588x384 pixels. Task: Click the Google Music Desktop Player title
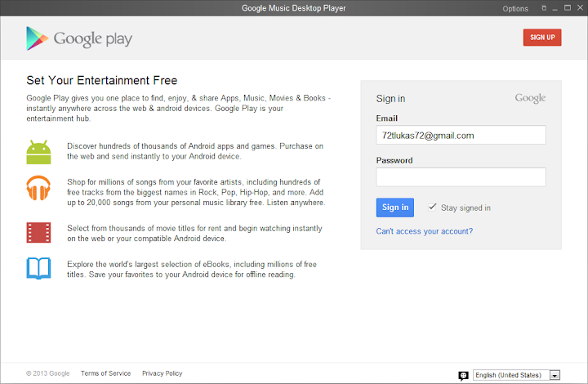294,8
